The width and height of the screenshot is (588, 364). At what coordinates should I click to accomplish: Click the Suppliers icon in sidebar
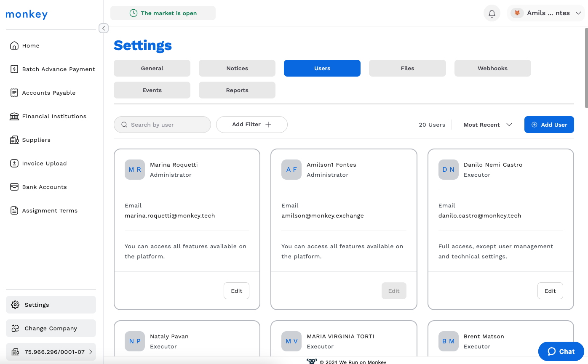(14, 140)
